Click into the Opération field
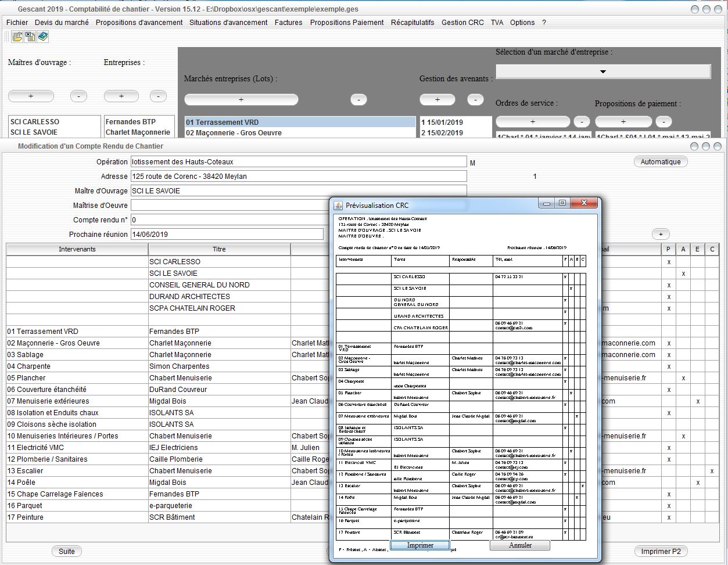The image size is (728, 565). point(299,162)
